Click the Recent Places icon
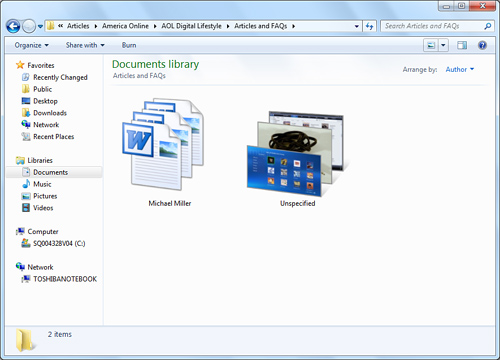500x360 pixels. click(x=26, y=136)
